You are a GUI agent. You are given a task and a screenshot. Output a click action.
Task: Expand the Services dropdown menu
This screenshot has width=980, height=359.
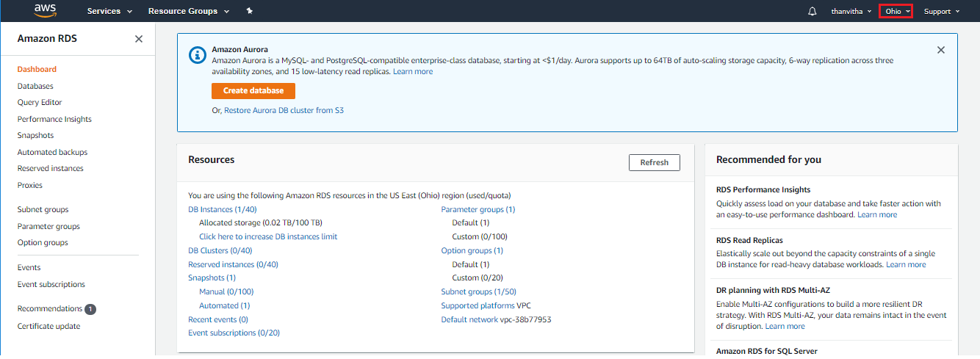(x=109, y=12)
